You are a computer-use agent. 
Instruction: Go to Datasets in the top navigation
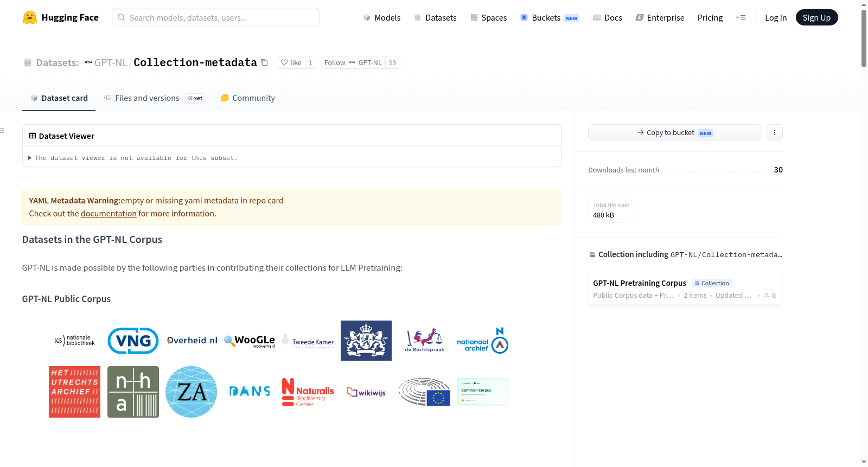point(435,17)
